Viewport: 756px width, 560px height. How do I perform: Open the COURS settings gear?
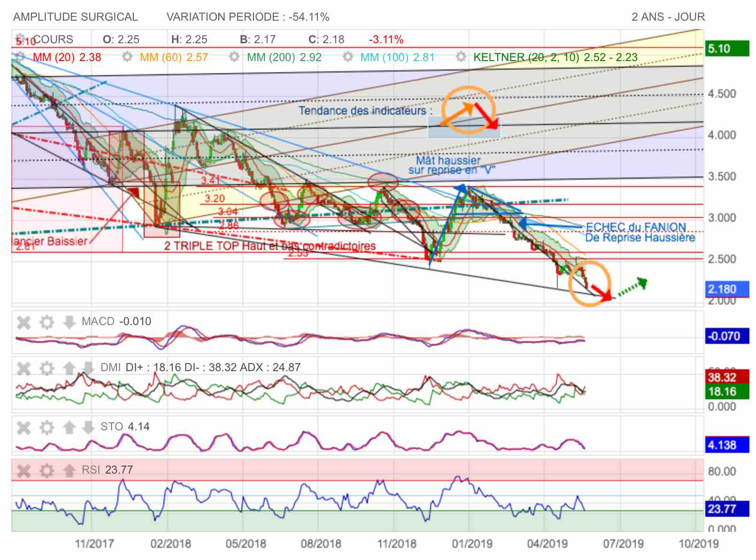click(x=20, y=39)
